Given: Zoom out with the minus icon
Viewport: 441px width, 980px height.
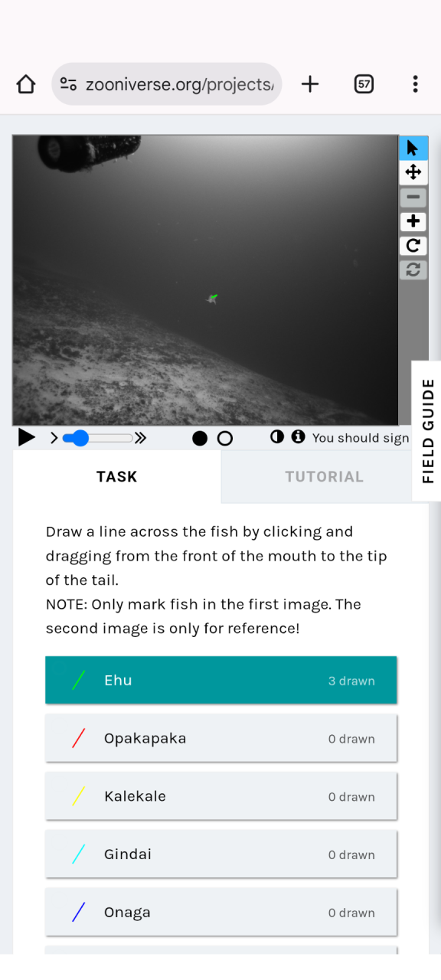Looking at the screenshot, I should tap(413, 197).
